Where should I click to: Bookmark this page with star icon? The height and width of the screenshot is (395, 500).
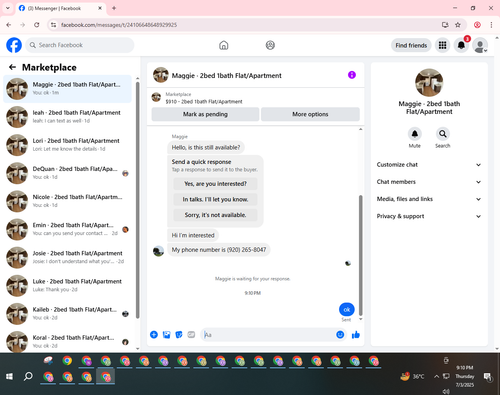tap(458, 25)
